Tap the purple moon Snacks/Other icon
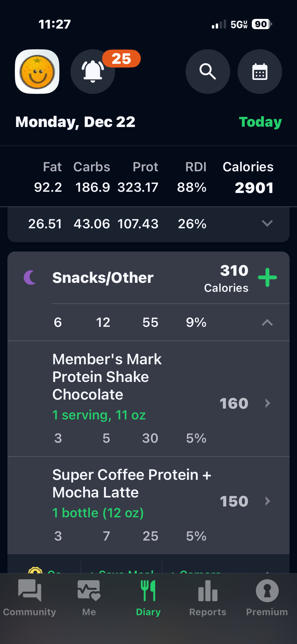Image resolution: width=297 pixels, height=644 pixels. click(x=30, y=278)
